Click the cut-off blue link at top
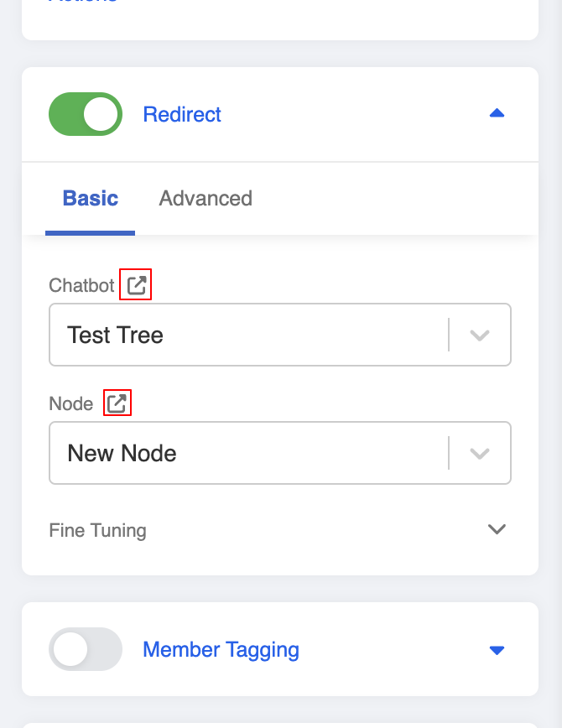Image resolution: width=562 pixels, height=728 pixels. tap(82, 2)
